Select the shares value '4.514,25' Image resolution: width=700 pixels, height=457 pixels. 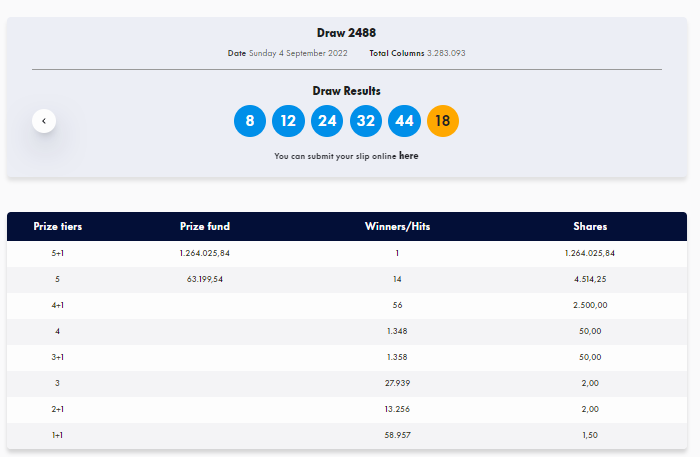click(x=590, y=279)
